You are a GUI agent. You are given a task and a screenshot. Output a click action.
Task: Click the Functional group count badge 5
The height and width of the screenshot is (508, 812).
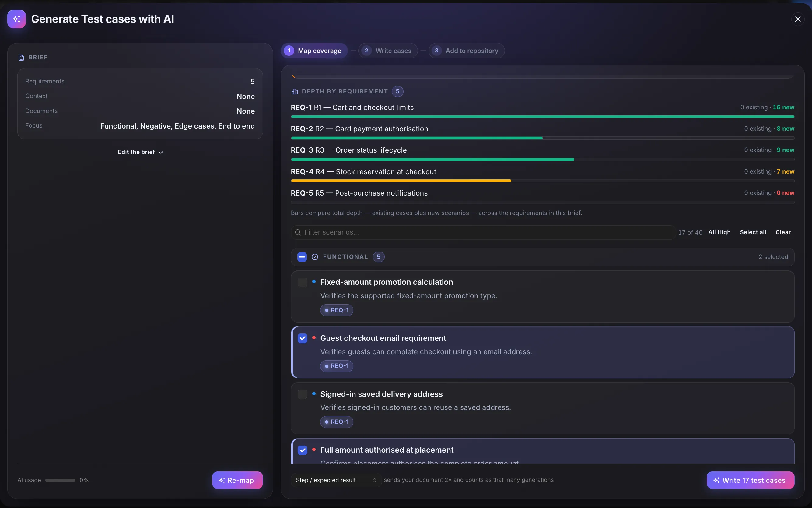[379, 257]
